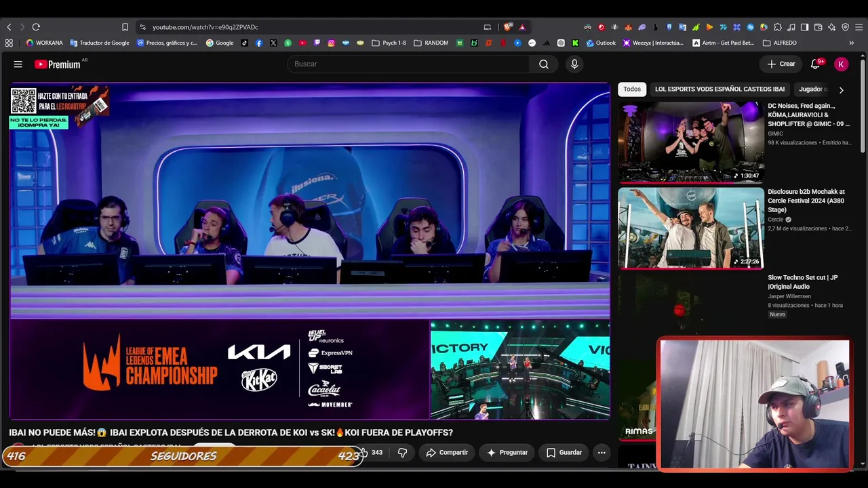Expand the ALFREDO bookmark folder
The height and width of the screenshot is (488, 868).
pyautogui.click(x=780, y=43)
